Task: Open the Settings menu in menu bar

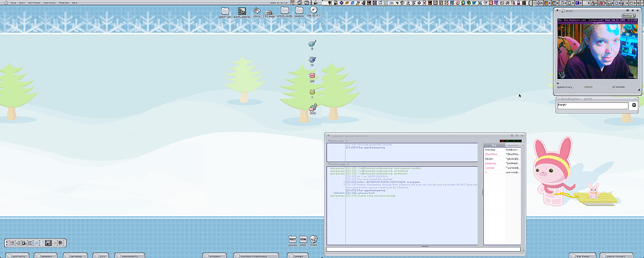Action: point(35,3)
